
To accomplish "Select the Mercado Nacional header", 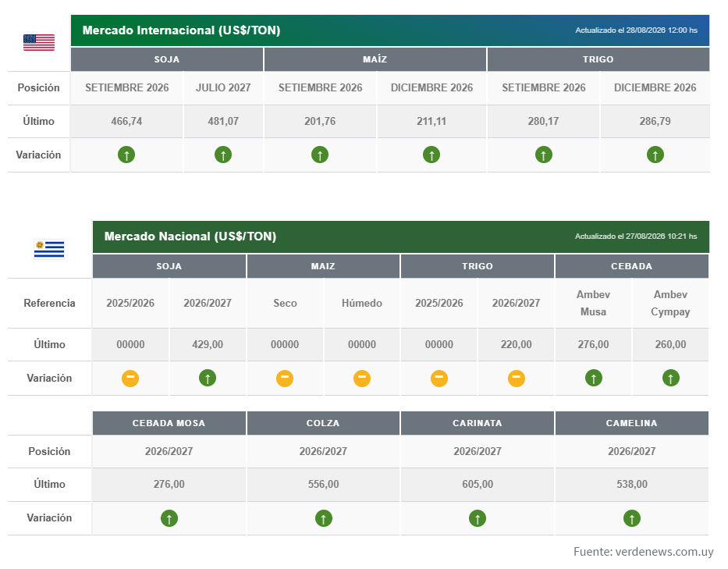I will (401, 237).
